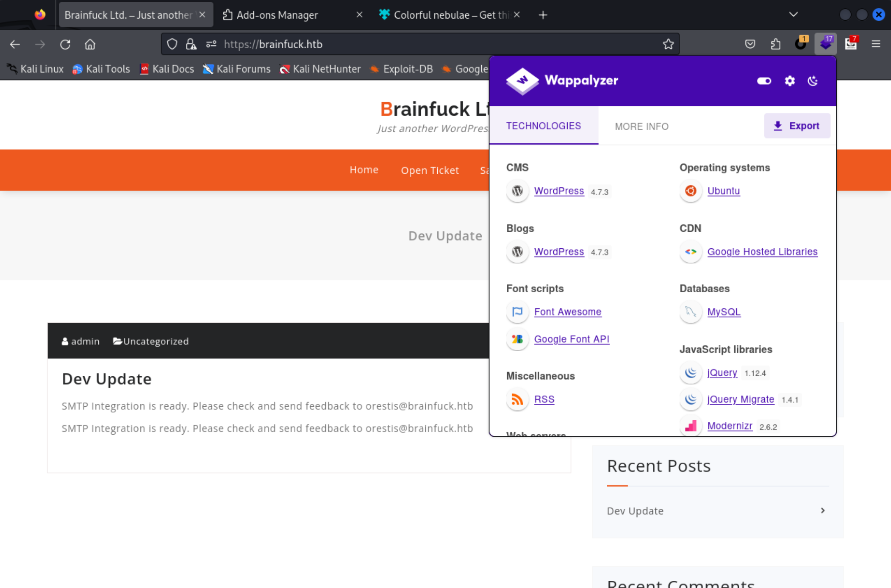Image resolution: width=891 pixels, height=588 pixels.
Task: Click the Wappalyzer extension toolbar icon
Action: (x=825, y=44)
